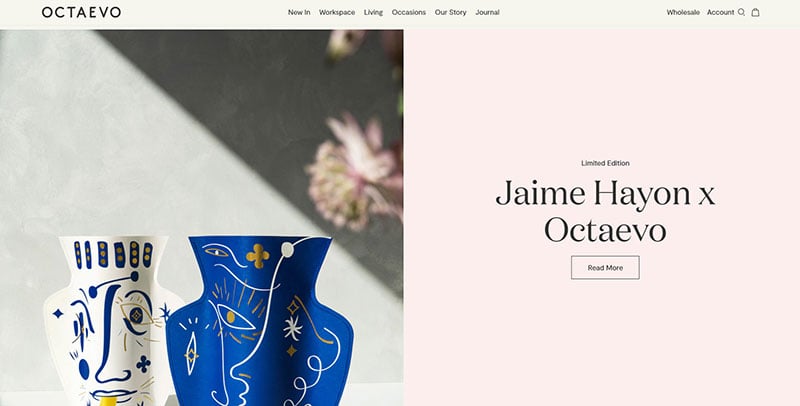800x406 pixels.
Task: Select the Workspace navigation item
Action: (x=337, y=12)
